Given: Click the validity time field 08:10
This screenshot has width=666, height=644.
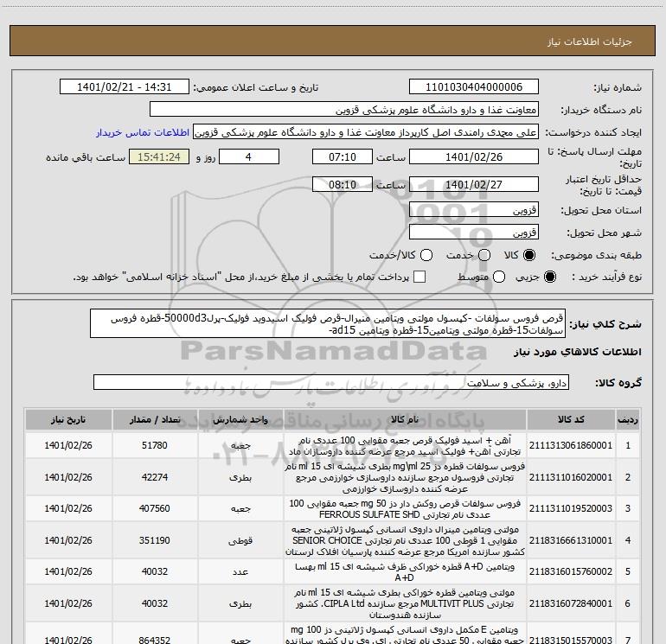Looking at the screenshot, I should click(343, 185).
